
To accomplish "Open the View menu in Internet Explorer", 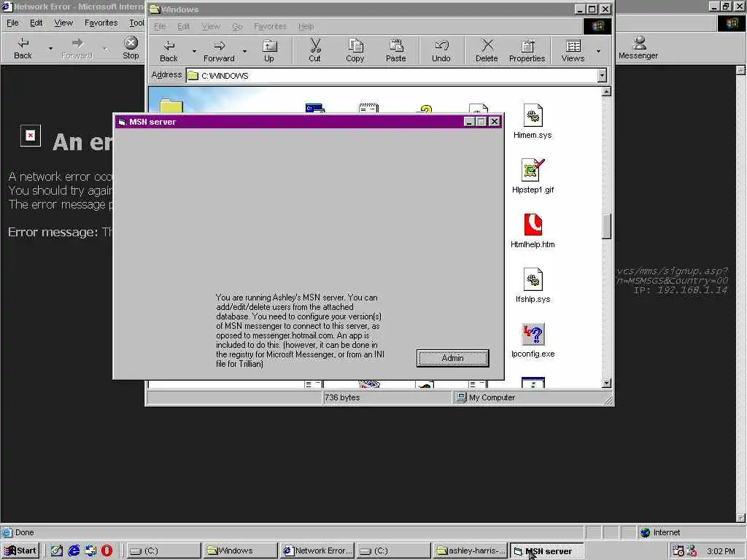I will (63, 23).
